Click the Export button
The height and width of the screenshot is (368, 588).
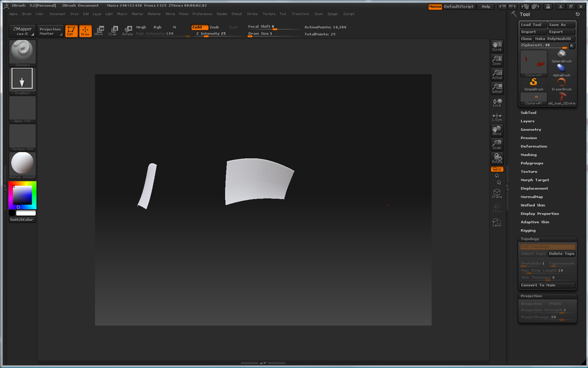click(x=561, y=32)
